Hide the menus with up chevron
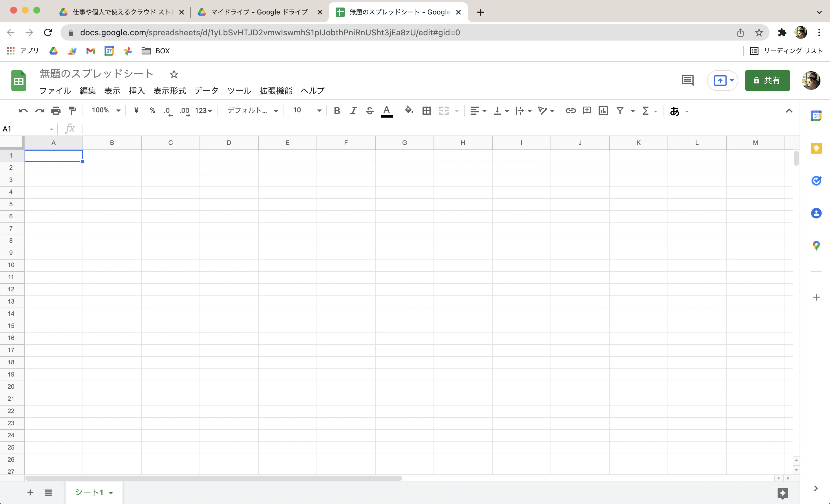The height and width of the screenshot is (504, 830). pos(789,110)
